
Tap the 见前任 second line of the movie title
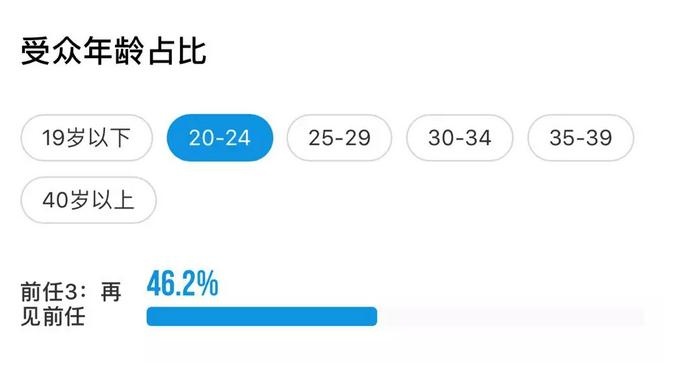click(53, 317)
